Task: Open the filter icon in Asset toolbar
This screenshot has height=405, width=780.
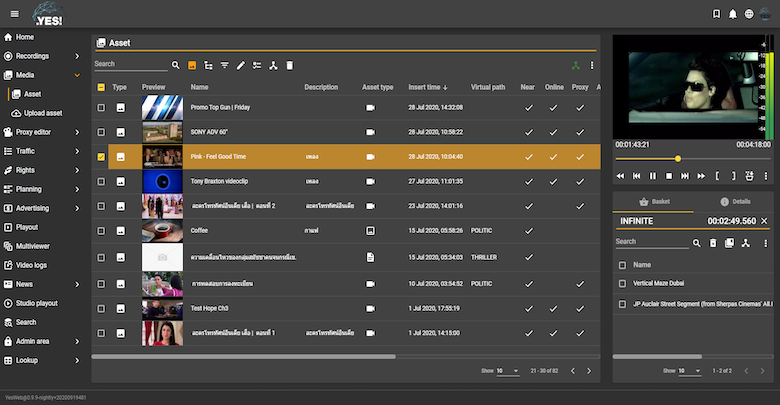Action: 225,65
